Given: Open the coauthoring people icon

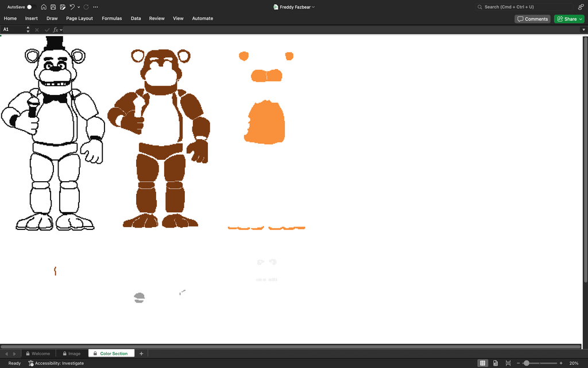Looking at the screenshot, I should [581, 7].
